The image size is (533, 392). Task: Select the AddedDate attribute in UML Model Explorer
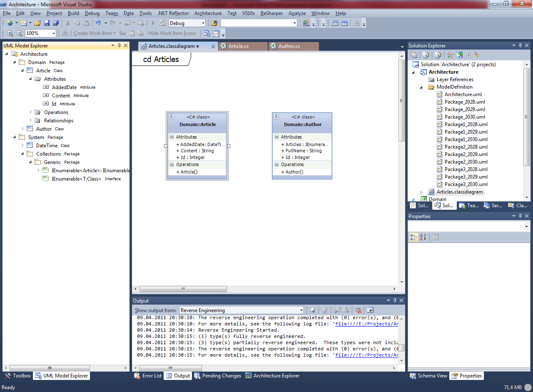(x=64, y=87)
